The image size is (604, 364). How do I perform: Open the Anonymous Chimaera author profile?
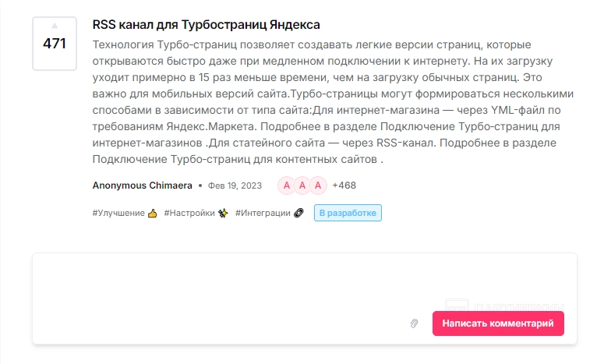[x=143, y=186]
